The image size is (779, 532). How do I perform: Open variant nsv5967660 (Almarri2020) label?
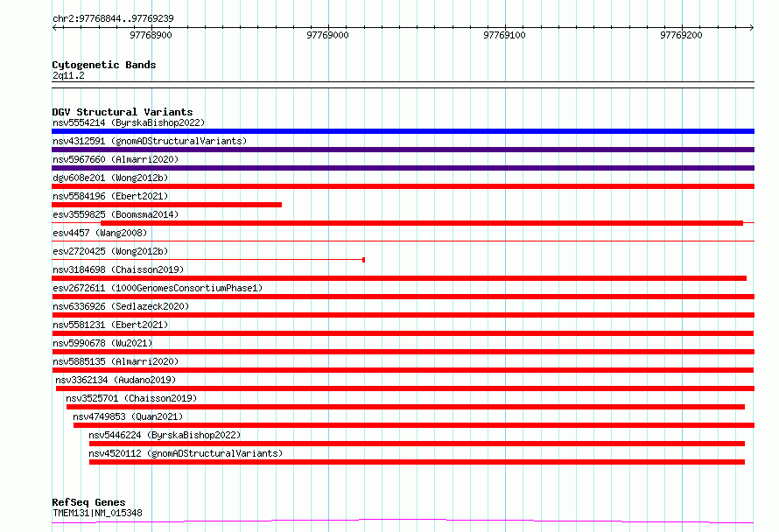coord(116,159)
